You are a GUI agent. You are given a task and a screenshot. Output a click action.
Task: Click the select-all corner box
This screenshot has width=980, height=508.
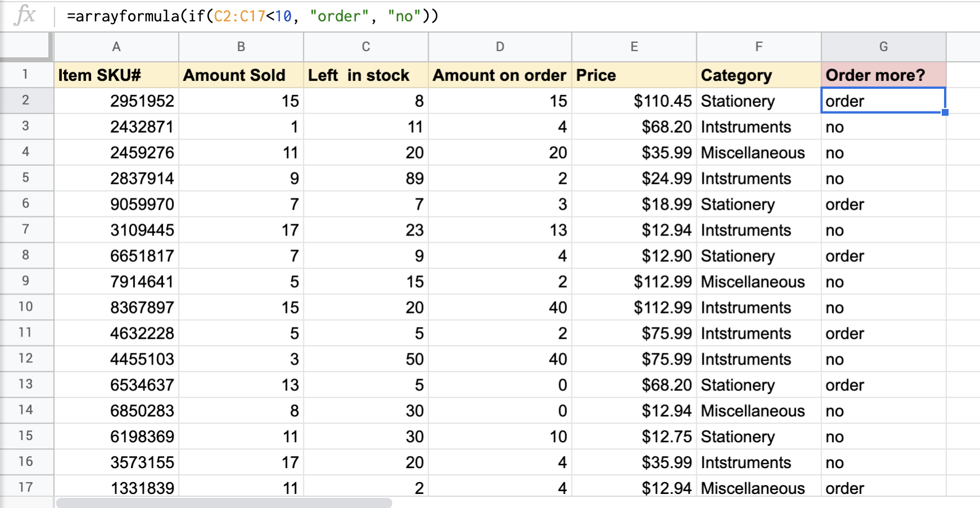pos(26,47)
